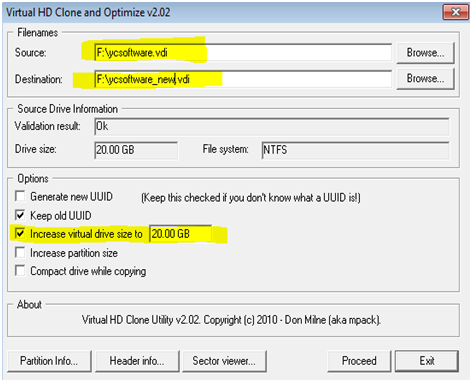Enable Increase partition size option
The image size is (472, 382).
click(x=20, y=252)
